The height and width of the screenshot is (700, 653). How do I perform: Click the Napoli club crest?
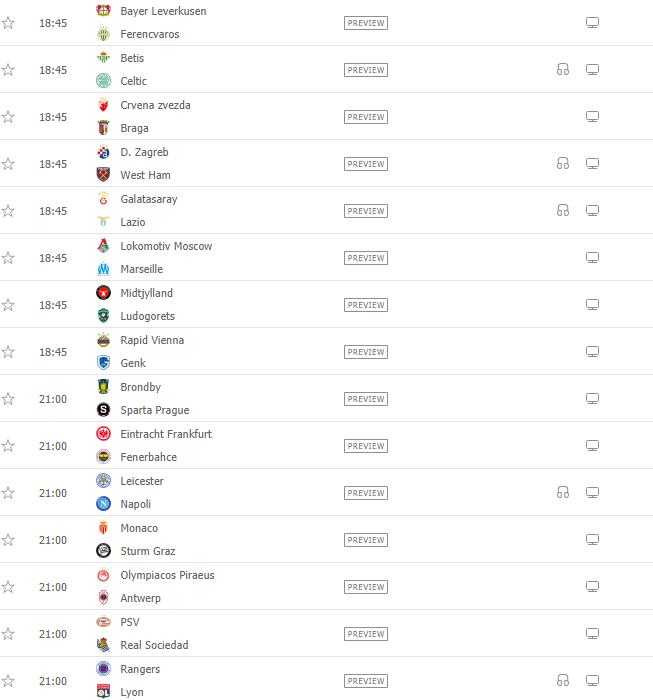pyautogui.click(x=104, y=504)
